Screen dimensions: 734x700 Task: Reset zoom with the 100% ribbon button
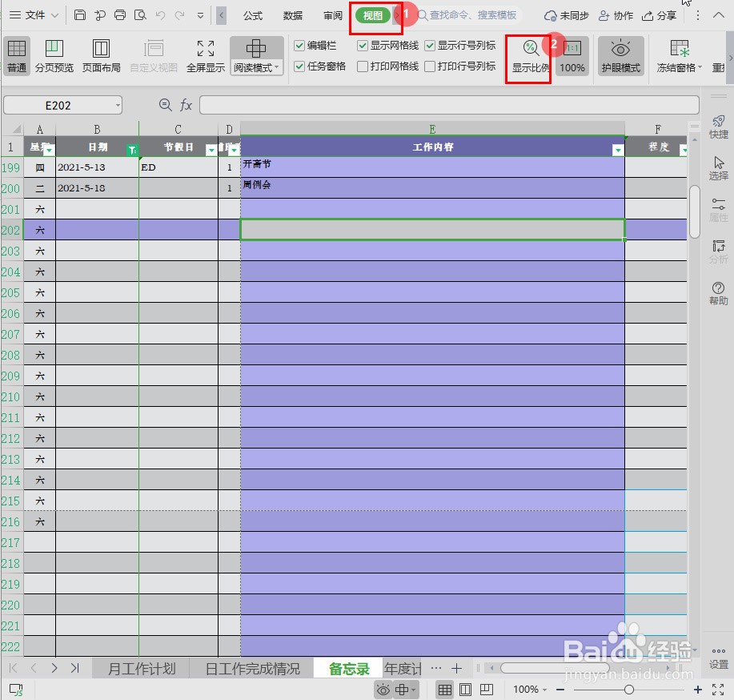(572, 56)
